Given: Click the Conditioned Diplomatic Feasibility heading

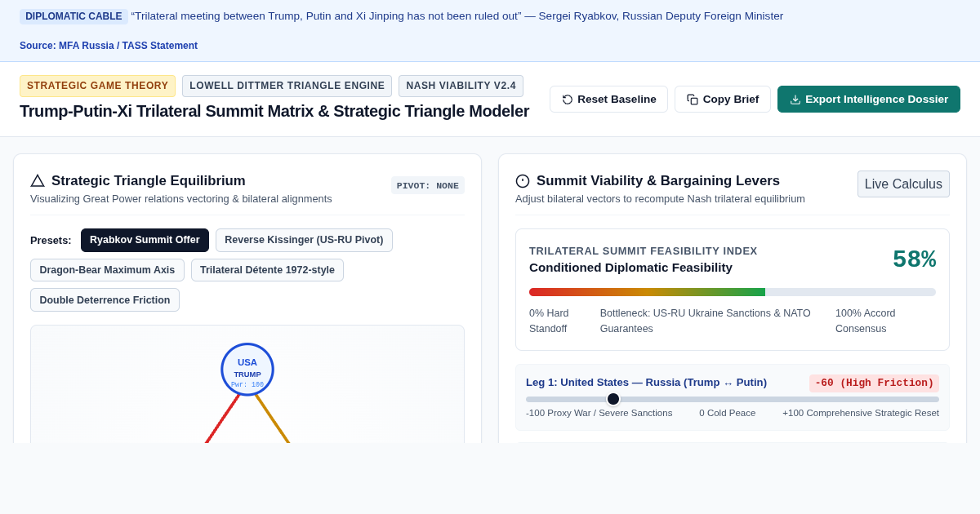Looking at the screenshot, I should tap(630, 268).
